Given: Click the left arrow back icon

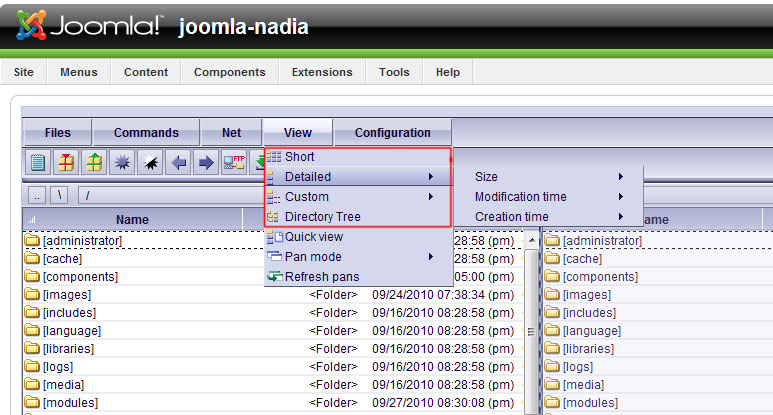Looking at the screenshot, I should click(x=178, y=162).
